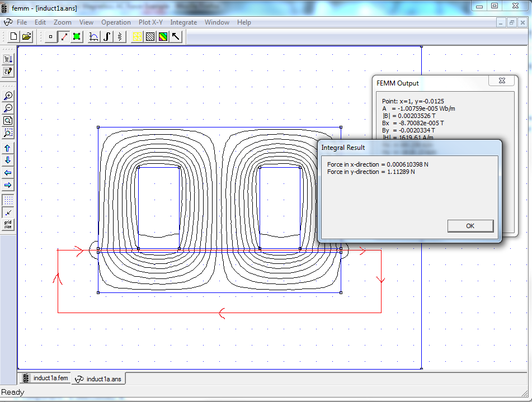
Task: Click the femm document icon in menu bar
Action: pos(8,22)
